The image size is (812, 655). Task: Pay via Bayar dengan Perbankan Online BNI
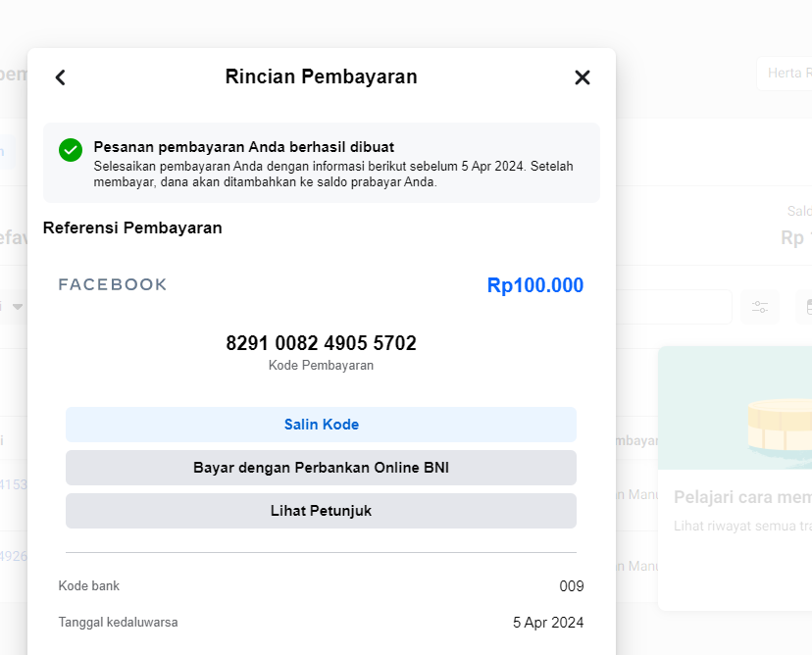coord(321,468)
